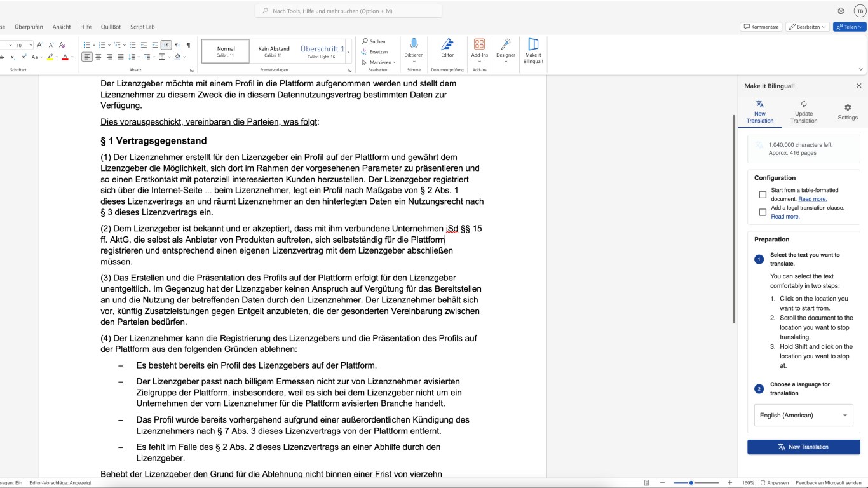Click Feedback an Microsoft senden

(x=829, y=483)
